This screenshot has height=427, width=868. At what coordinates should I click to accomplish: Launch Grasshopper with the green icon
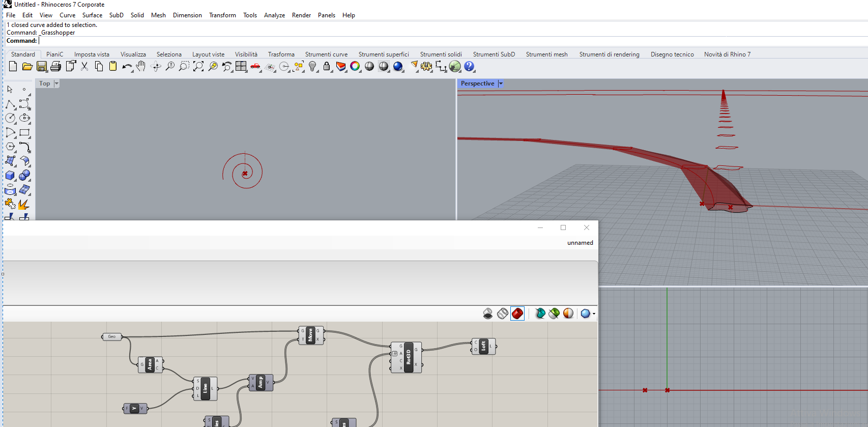[x=455, y=66]
